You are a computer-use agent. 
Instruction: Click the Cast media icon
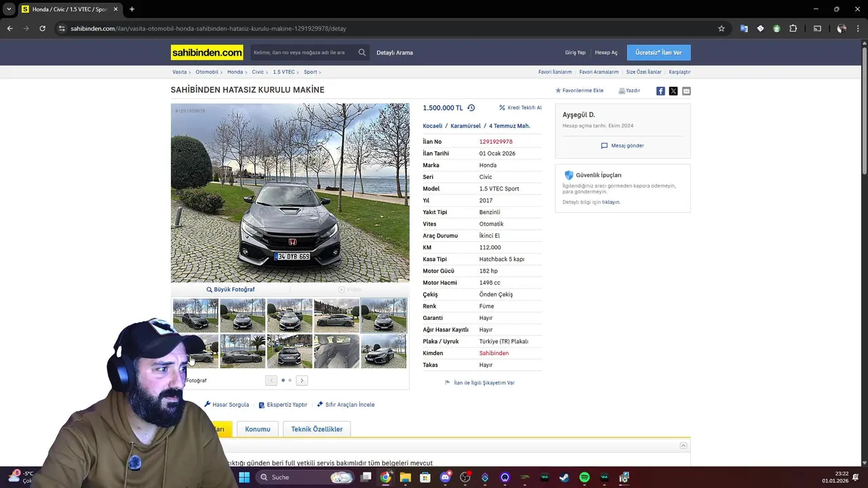(817, 28)
